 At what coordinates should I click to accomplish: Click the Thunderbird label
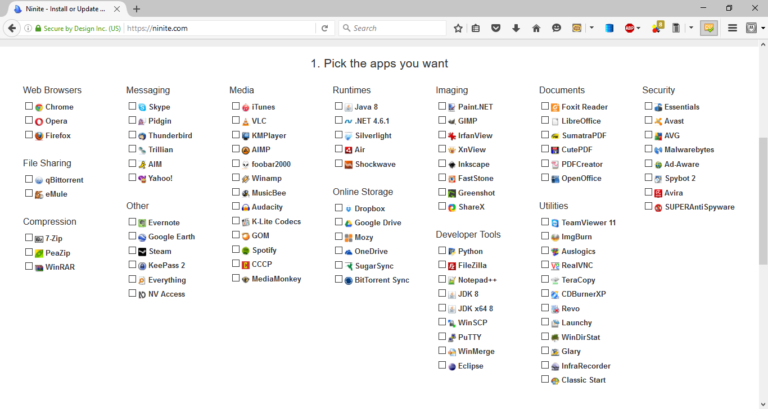(170, 136)
